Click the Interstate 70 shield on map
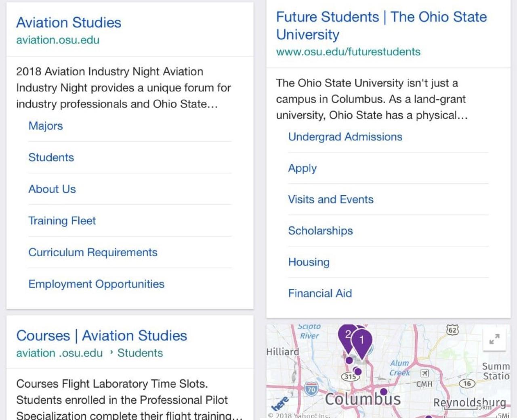 pyautogui.click(x=311, y=390)
